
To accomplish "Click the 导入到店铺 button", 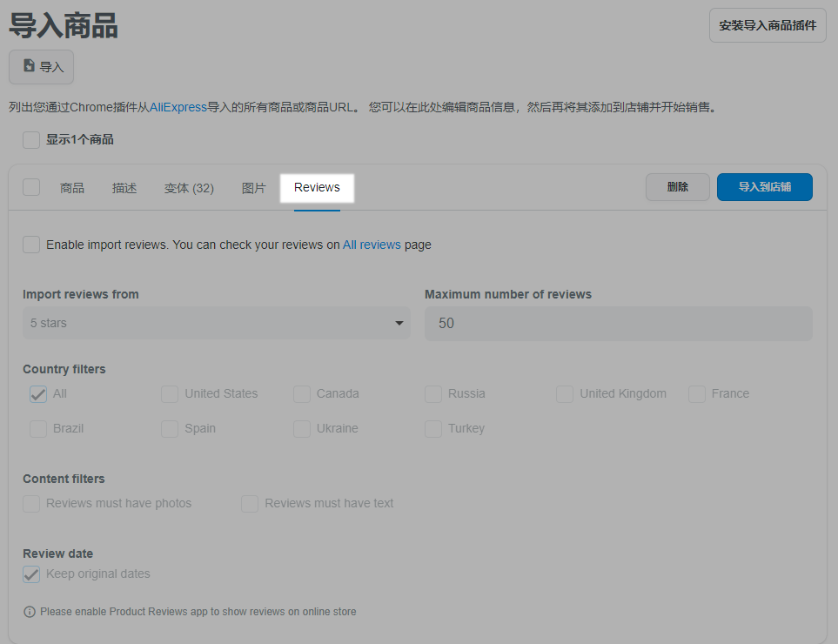I will pyautogui.click(x=764, y=187).
